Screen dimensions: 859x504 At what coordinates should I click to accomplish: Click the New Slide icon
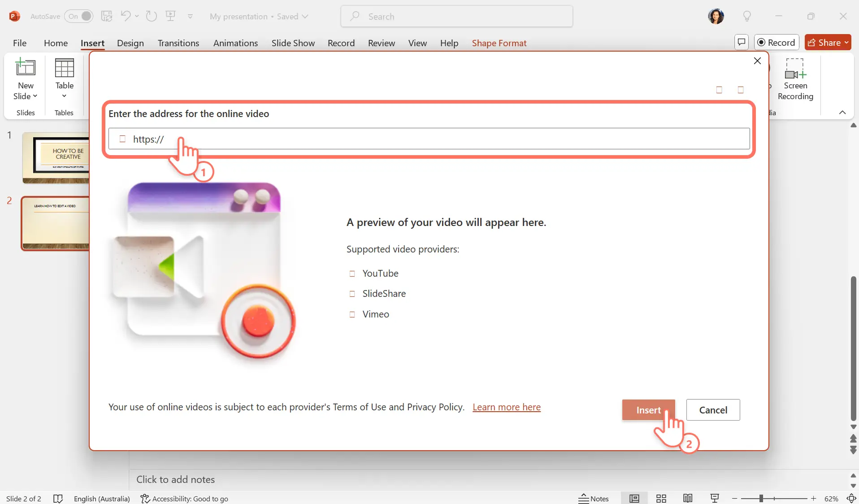[x=26, y=67]
